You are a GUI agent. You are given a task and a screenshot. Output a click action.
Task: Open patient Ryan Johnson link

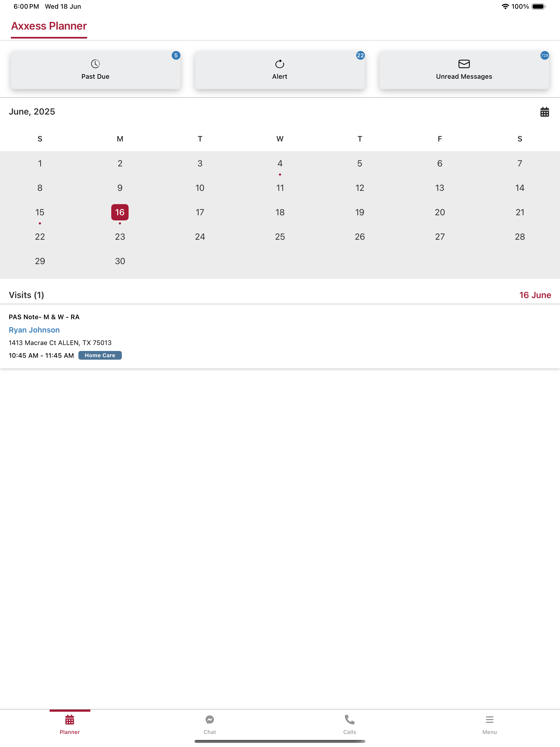coord(34,330)
